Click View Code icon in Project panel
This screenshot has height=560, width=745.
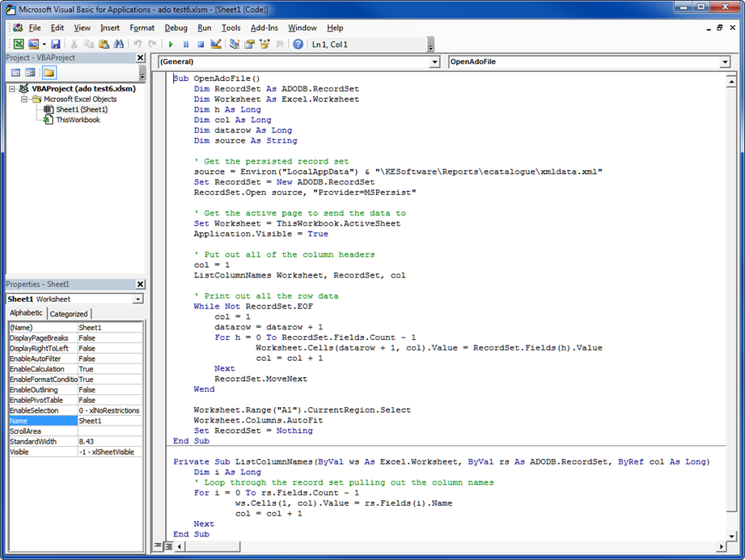[x=15, y=73]
